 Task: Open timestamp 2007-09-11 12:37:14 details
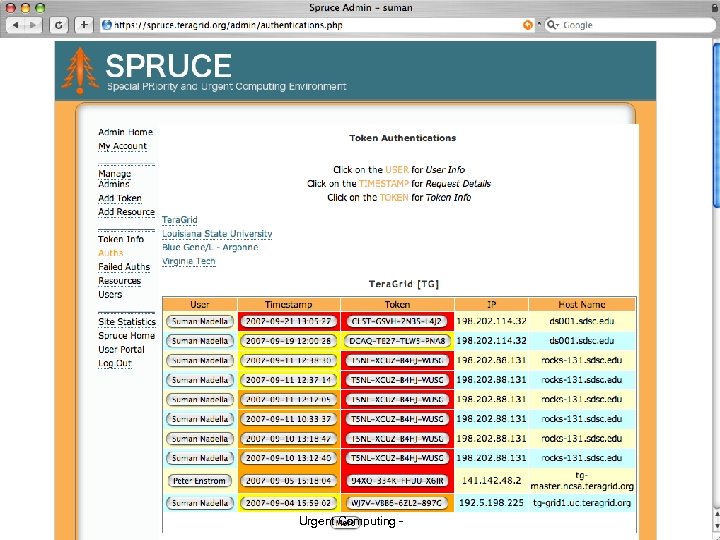288,380
